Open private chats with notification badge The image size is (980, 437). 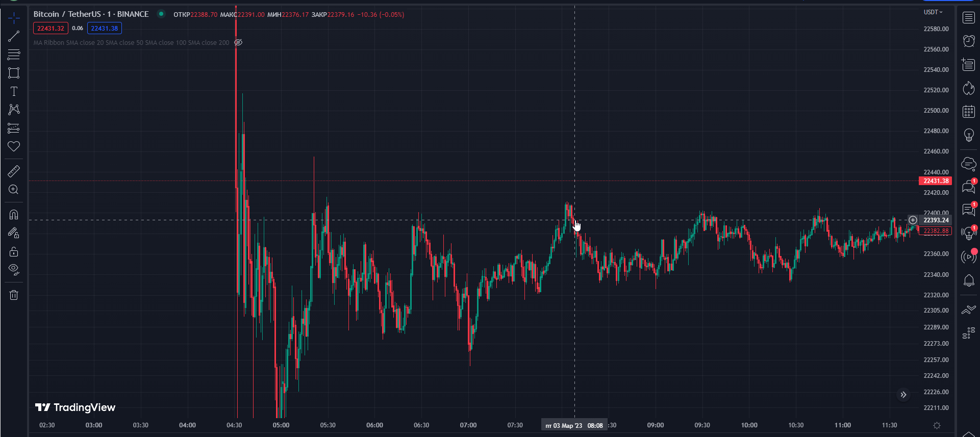click(x=968, y=187)
